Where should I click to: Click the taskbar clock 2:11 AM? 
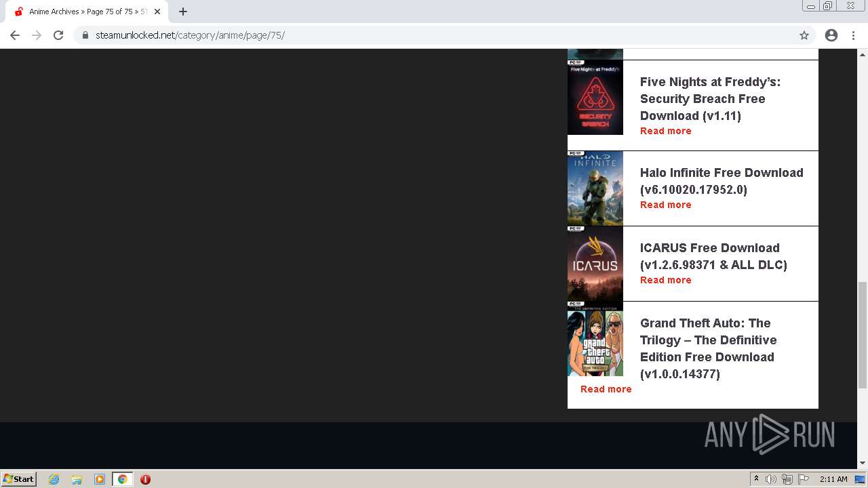[833, 479]
